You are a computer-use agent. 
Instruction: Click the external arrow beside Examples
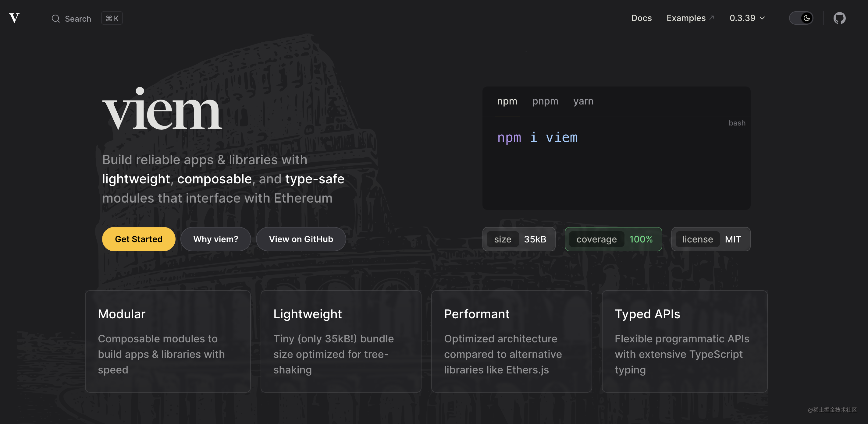(x=712, y=17)
